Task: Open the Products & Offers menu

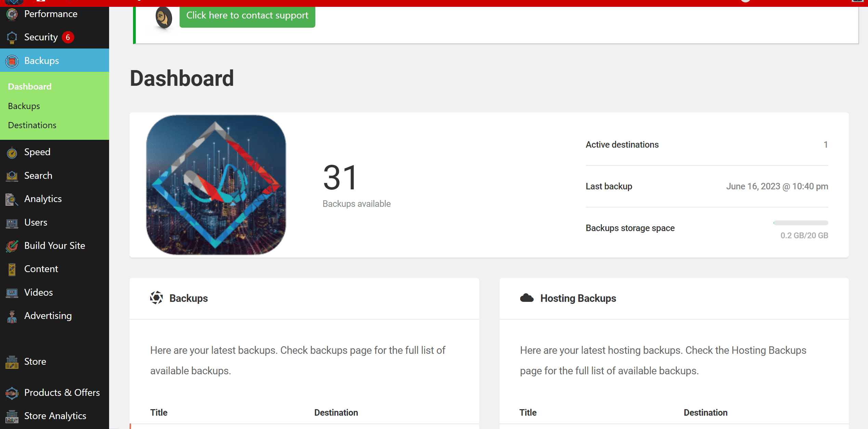Action: pos(62,392)
